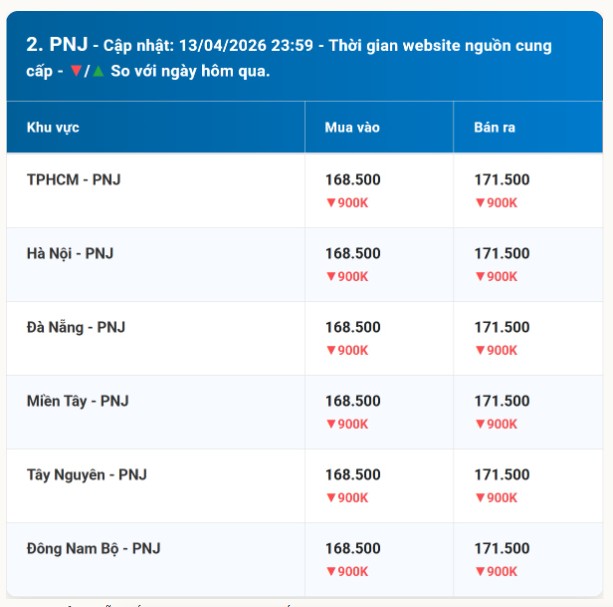The height and width of the screenshot is (607, 613).
Task: Click the 168.500 buy price for TPHCM
Action: click(353, 180)
